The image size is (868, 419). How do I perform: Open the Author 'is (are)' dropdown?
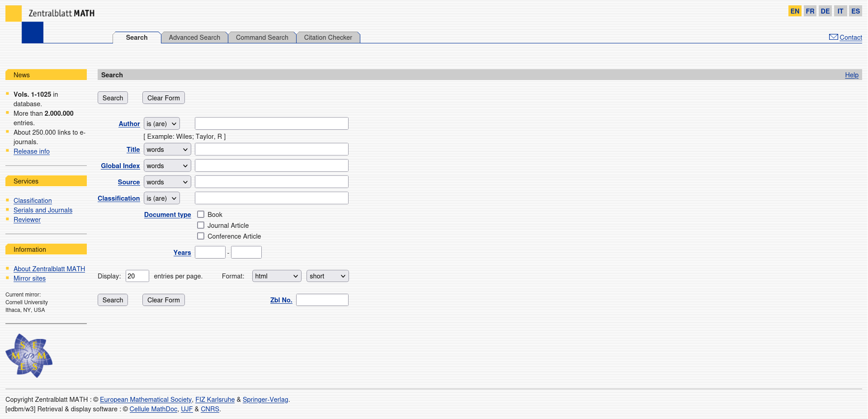(x=162, y=123)
